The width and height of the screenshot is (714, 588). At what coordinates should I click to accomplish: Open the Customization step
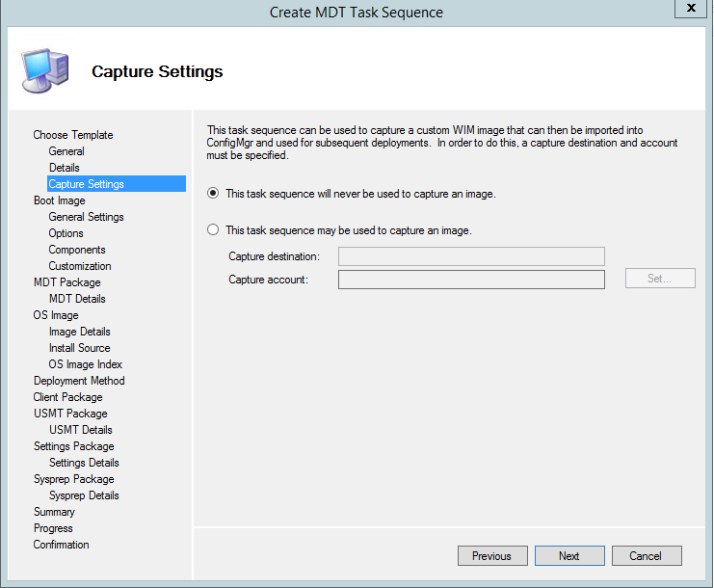(80, 266)
